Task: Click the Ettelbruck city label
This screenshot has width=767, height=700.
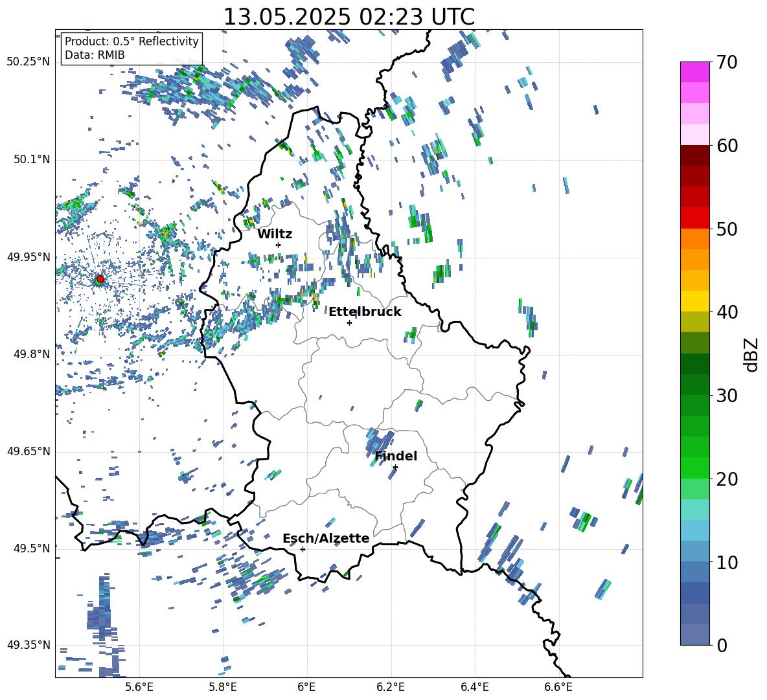Action: [x=365, y=312]
